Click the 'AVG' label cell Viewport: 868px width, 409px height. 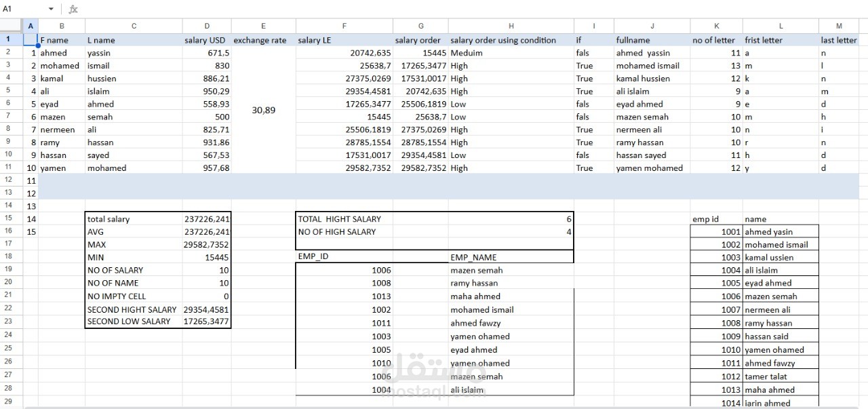click(x=134, y=231)
